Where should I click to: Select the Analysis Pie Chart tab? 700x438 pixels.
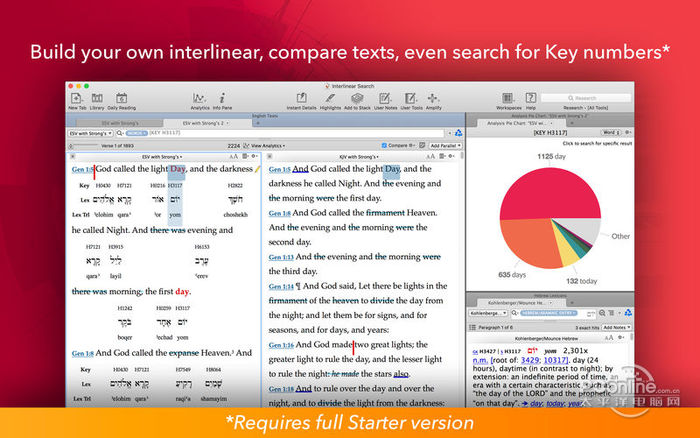click(519, 123)
